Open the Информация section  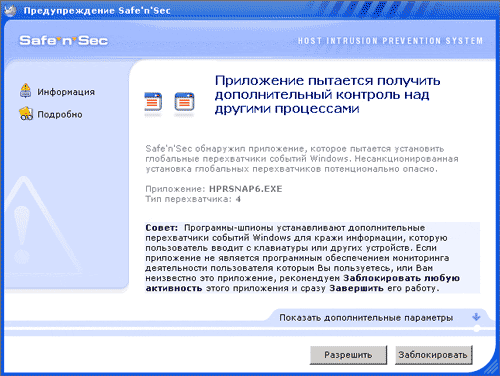(x=66, y=92)
